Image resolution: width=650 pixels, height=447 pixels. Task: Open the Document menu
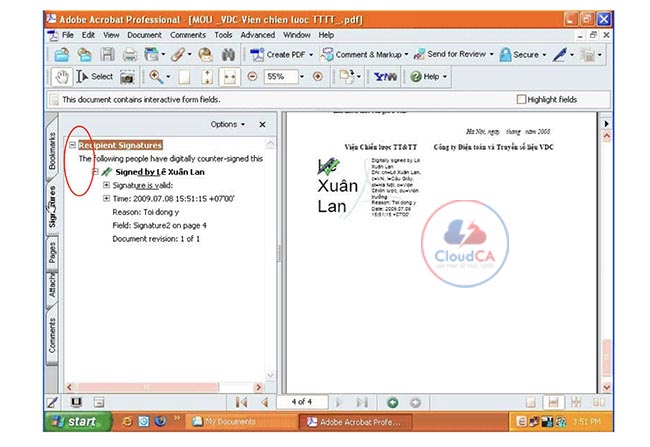[144, 35]
